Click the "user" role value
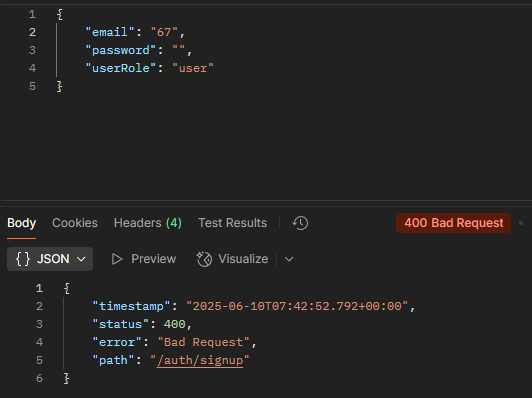532x398 pixels. pos(193,68)
